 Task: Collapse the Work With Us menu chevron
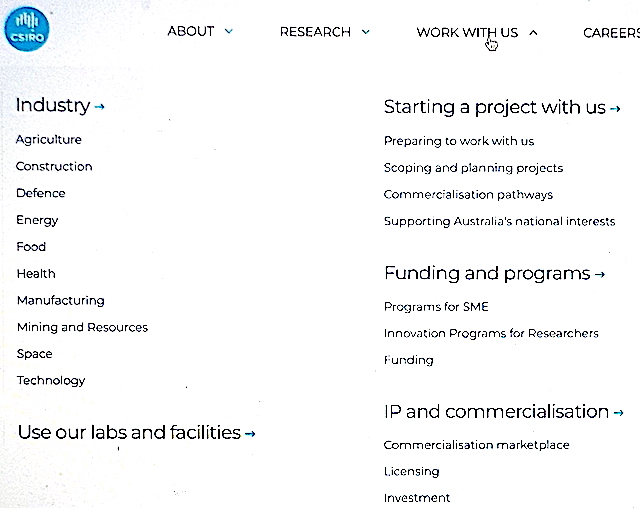pos(533,33)
